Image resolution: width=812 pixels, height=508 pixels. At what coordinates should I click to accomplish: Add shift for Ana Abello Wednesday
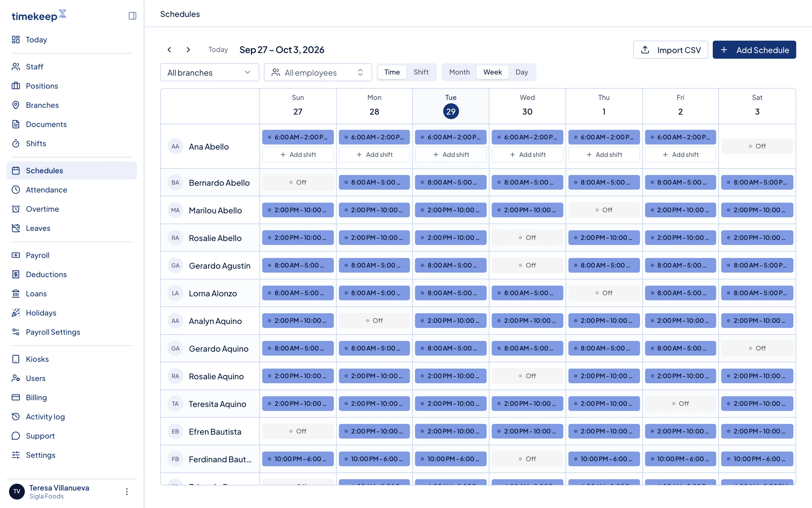pos(527,155)
